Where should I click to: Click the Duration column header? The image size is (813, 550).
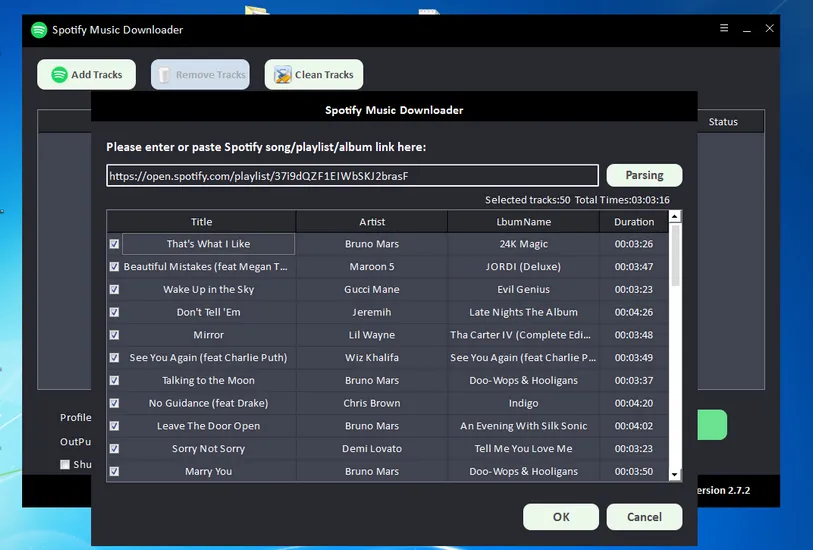[x=634, y=222]
